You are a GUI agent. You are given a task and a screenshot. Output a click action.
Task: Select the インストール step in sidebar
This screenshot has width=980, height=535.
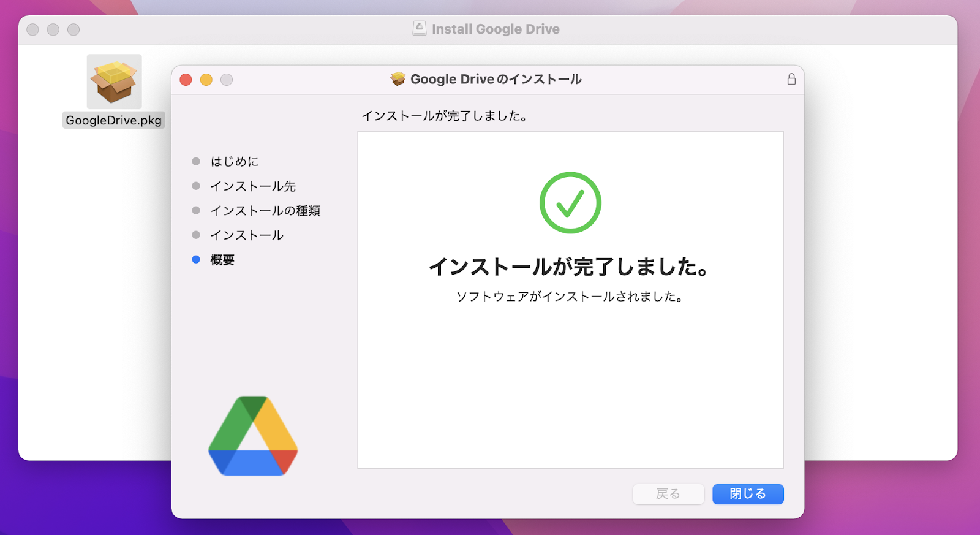(247, 235)
